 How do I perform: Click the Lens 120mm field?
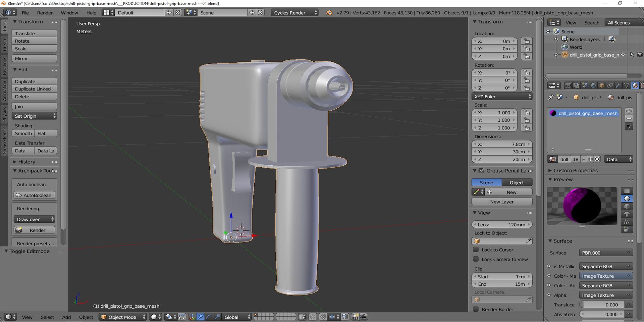(x=502, y=224)
